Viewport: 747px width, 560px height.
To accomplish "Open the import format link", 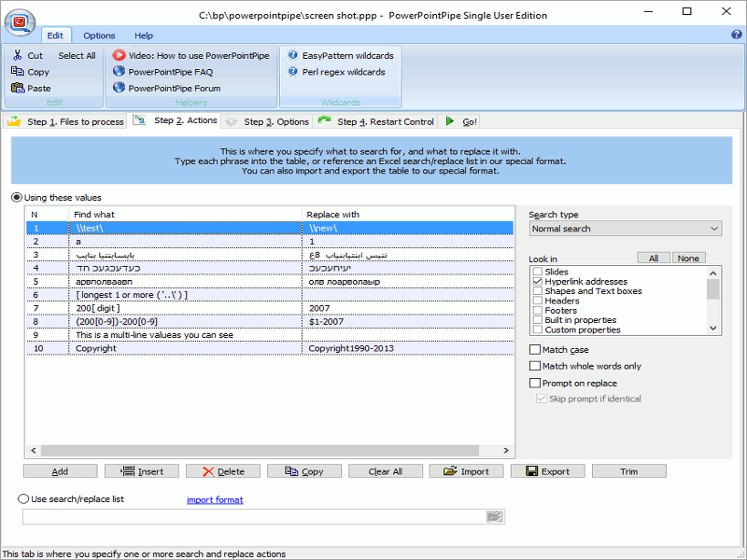I will point(215,500).
